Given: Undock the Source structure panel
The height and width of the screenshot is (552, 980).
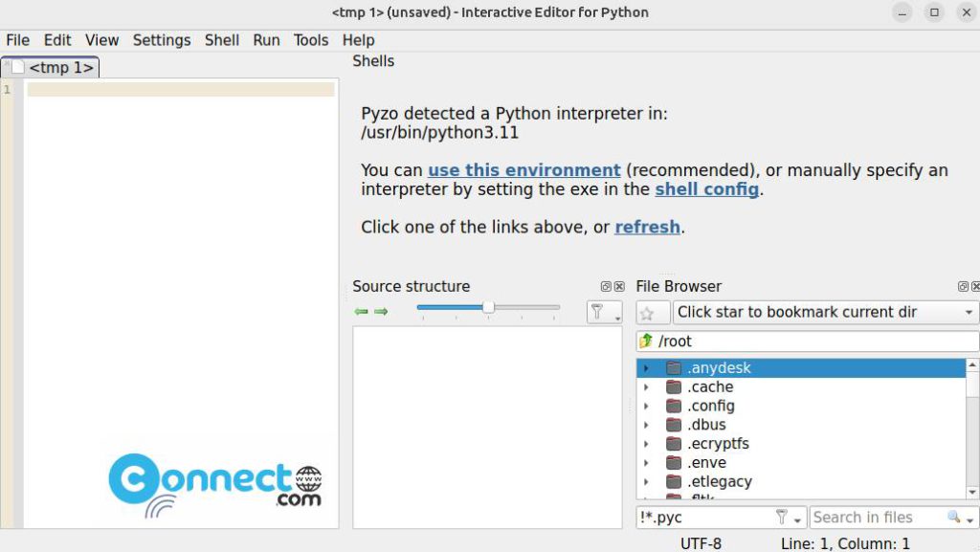Looking at the screenshot, I should [x=605, y=286].
